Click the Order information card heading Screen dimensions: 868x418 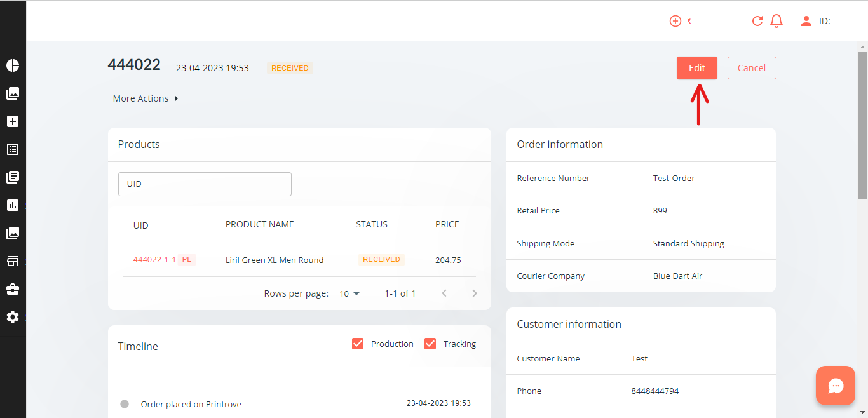click(x=560, y=144)
